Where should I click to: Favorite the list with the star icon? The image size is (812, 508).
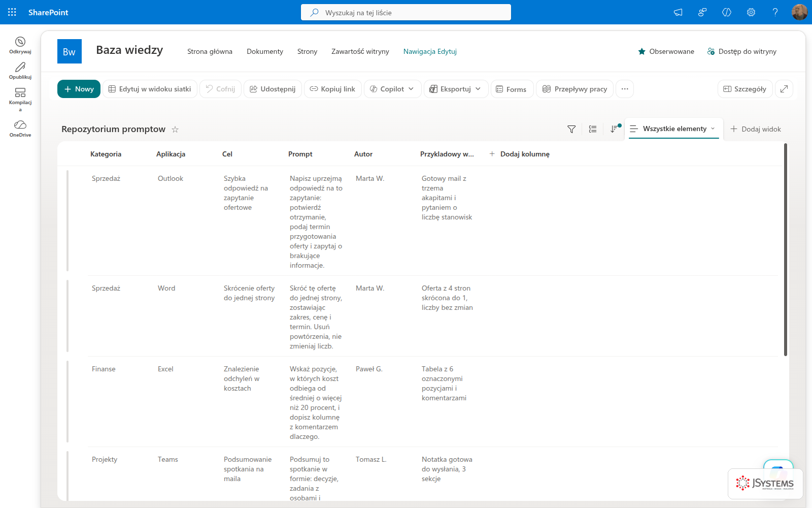175,130
